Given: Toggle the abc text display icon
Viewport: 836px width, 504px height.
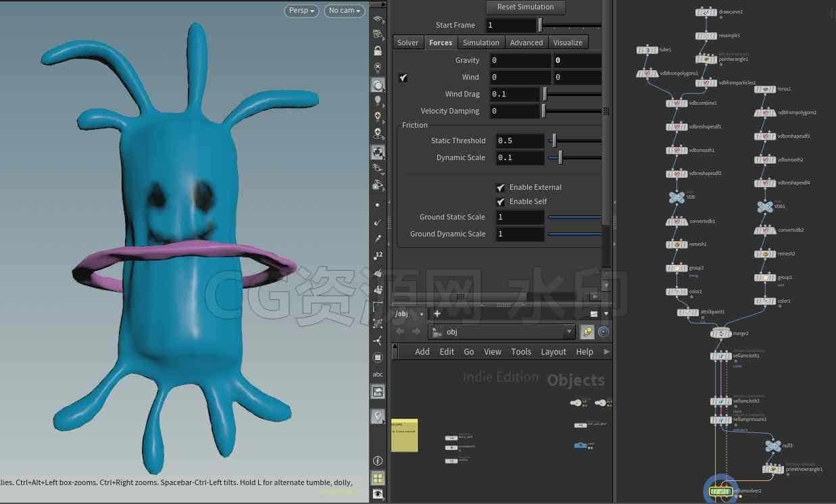Looking at the screenshot, I should pos(378,374).
